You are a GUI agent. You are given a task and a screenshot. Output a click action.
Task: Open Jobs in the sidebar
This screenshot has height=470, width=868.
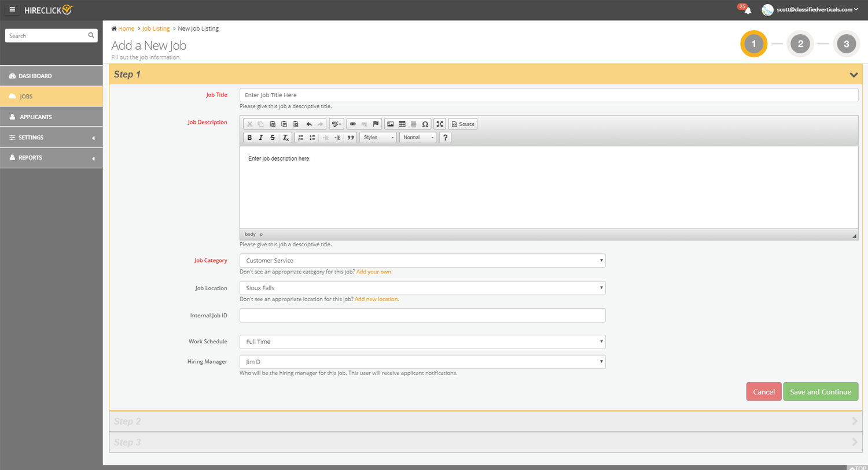coord(52,97)
